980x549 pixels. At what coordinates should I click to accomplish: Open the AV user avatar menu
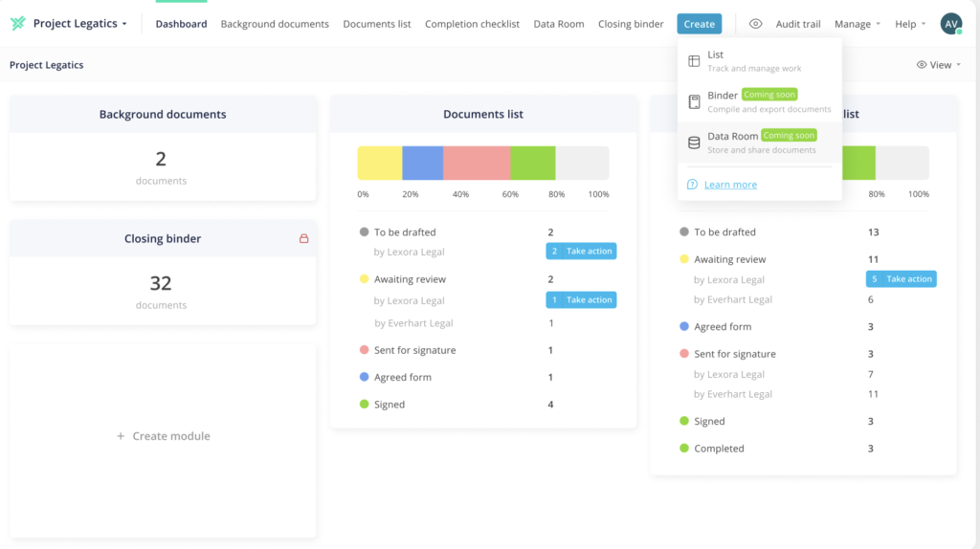click(950, 24)
